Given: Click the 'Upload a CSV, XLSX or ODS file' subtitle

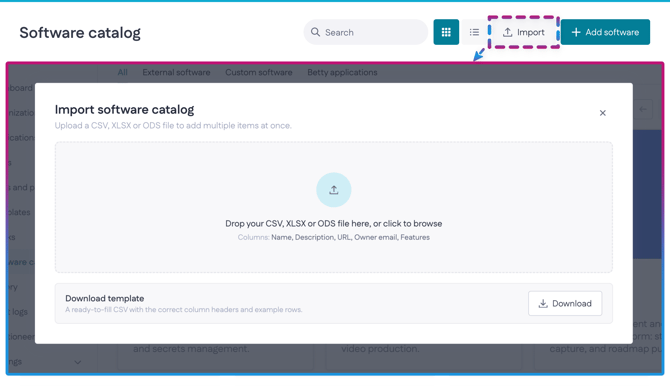Looking at the screenshot, I should 173,126.
